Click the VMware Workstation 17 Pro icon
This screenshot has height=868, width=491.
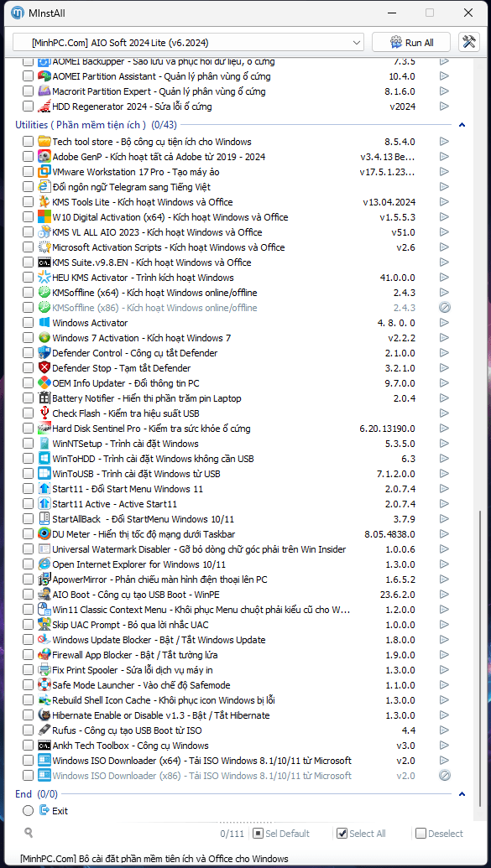click(x=44, y=172)
